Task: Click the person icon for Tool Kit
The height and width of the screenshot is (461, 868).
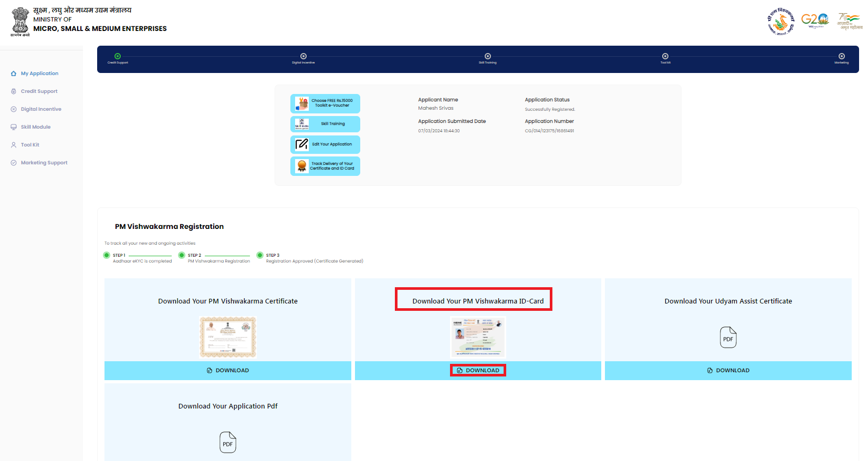Action: 14,145
